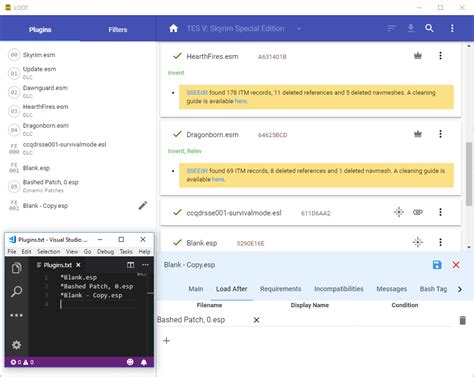Clear the Bashed Patch, 0.esp filename field

pyautogui.click(x=256, y=320)
